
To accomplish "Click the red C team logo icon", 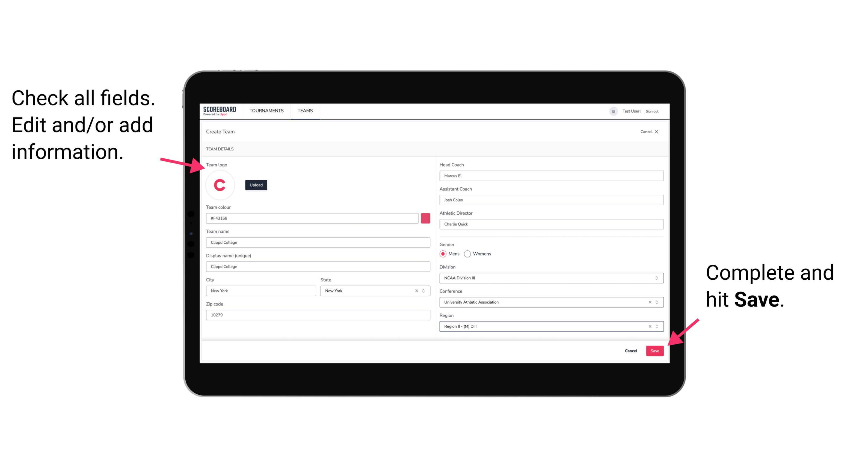I will pyautogui.click(x=220, y=185).
